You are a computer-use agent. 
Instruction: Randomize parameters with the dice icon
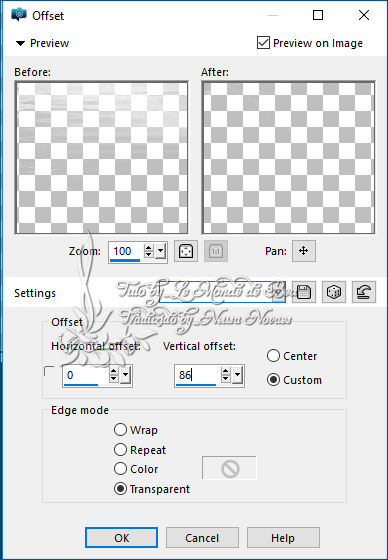(334, 292)
